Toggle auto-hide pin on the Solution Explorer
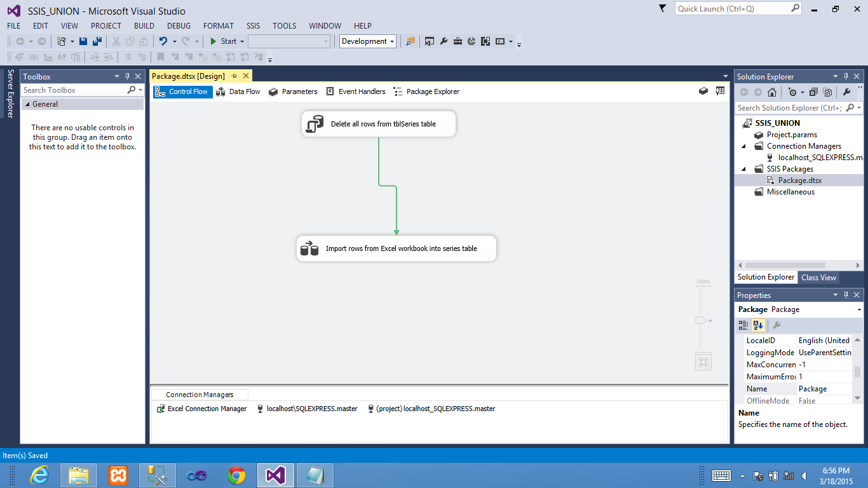Screen dimensions: 868x488 (x=846, y=76)
